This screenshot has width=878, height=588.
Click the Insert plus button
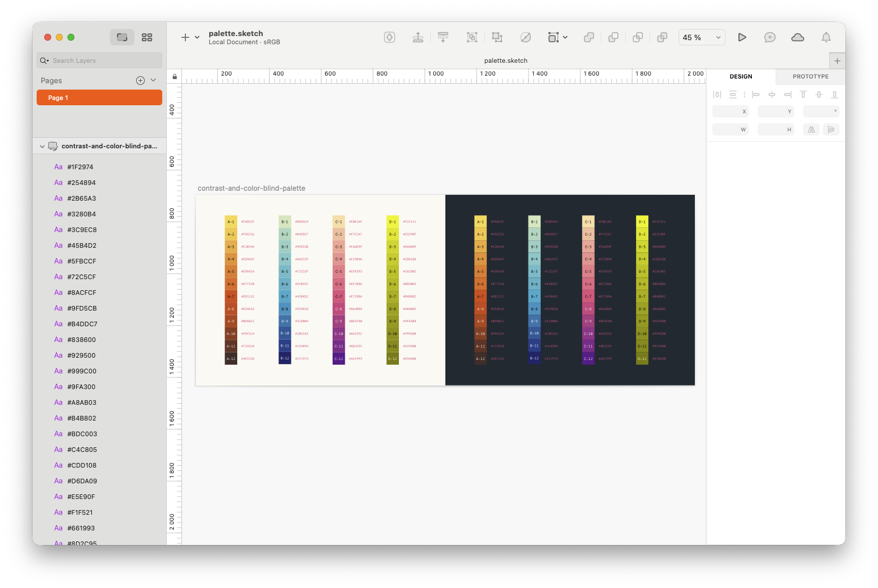(185, 37)
